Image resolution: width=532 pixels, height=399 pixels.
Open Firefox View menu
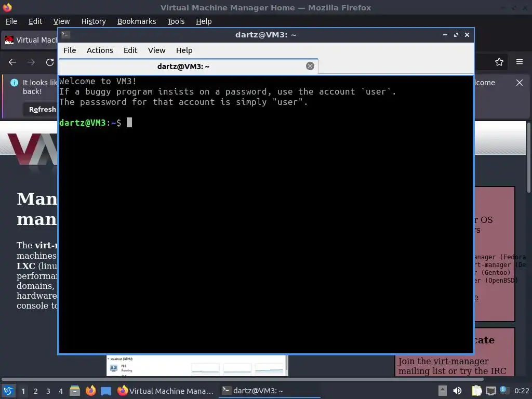(x=61, y=21)
